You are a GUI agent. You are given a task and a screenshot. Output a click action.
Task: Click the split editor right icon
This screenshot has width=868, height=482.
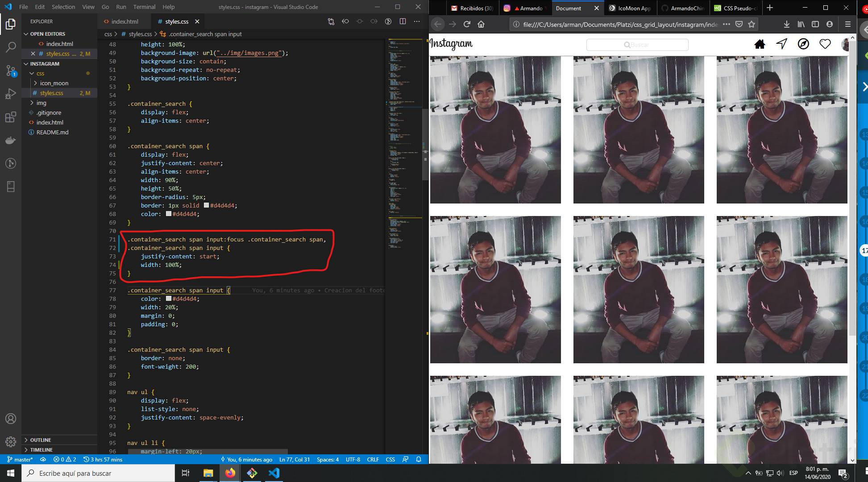coord(403,21)
